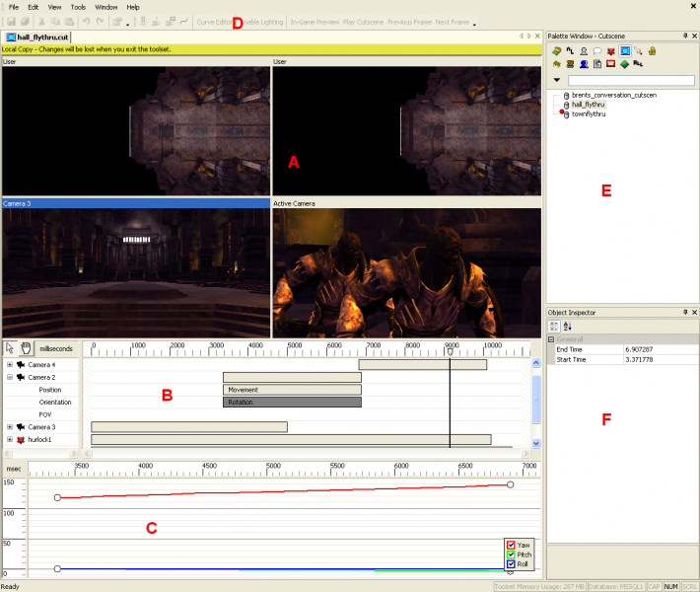Click the playhead marker on timeline ruler
The width and height of the screenshot is (700, 592).
click(x=451, y=351)
